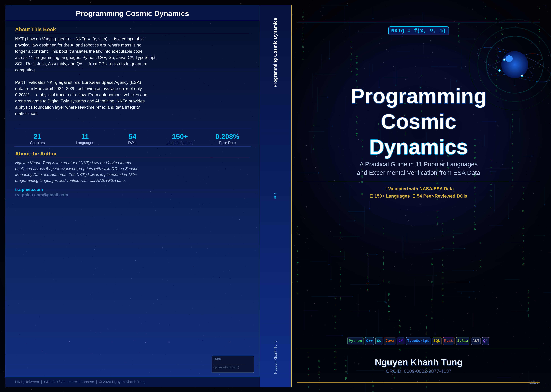Click the ORCID identifier text

click(x=418, y=371)
